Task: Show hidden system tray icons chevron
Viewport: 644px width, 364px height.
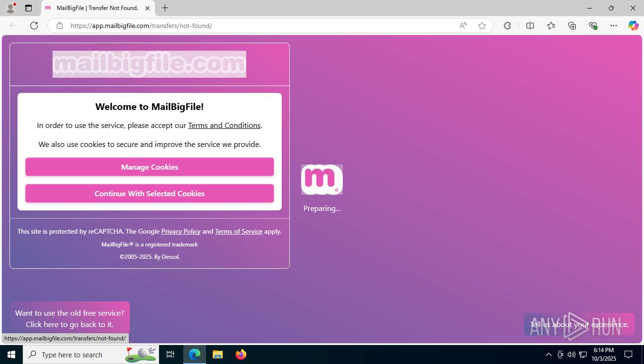Action: click(549, 355)
